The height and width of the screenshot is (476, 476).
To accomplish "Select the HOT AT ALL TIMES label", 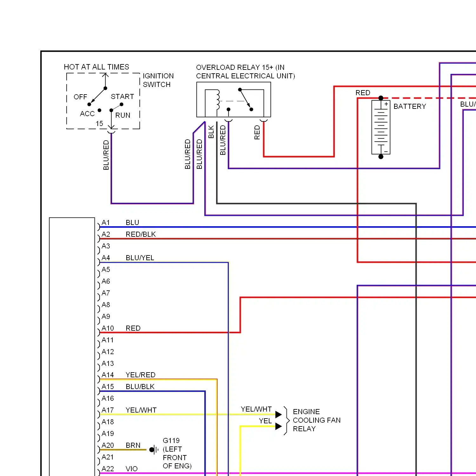I will (x=96, y=67).
